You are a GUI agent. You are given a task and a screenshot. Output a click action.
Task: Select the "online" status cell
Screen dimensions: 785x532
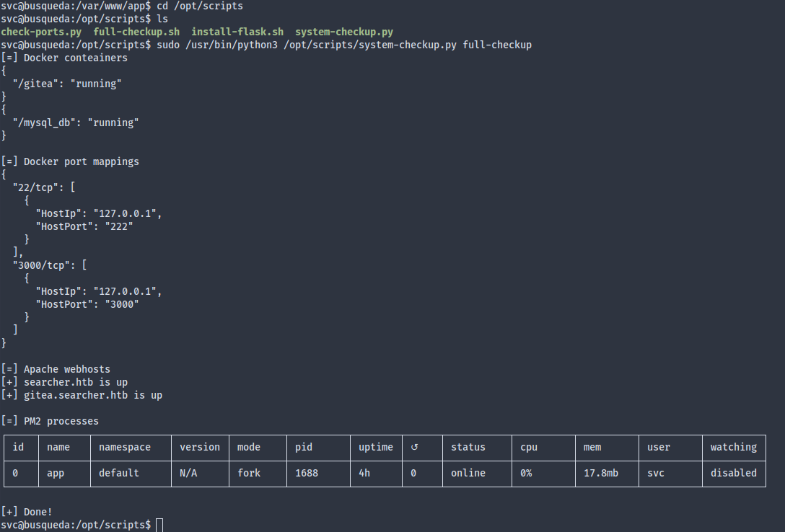468,473
